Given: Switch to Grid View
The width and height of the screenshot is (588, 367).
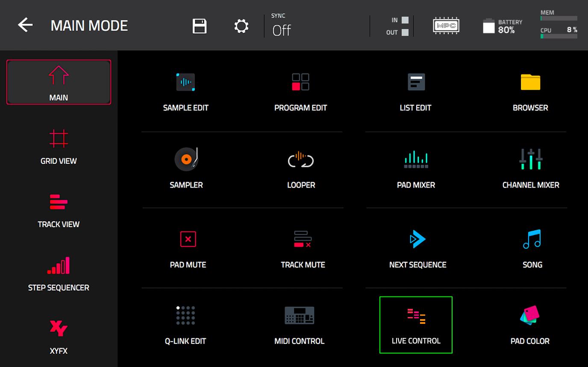Looking at the screenshot, I should coord(59,147).
